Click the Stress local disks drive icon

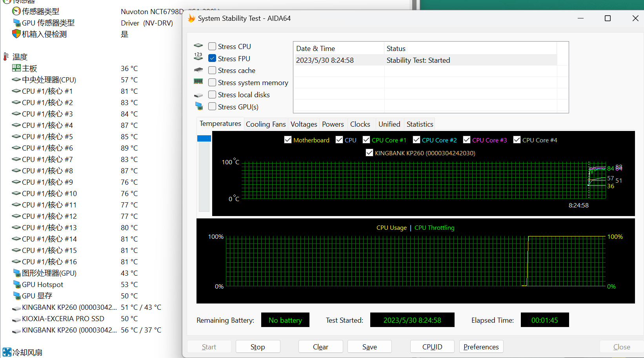pos(198,95)
